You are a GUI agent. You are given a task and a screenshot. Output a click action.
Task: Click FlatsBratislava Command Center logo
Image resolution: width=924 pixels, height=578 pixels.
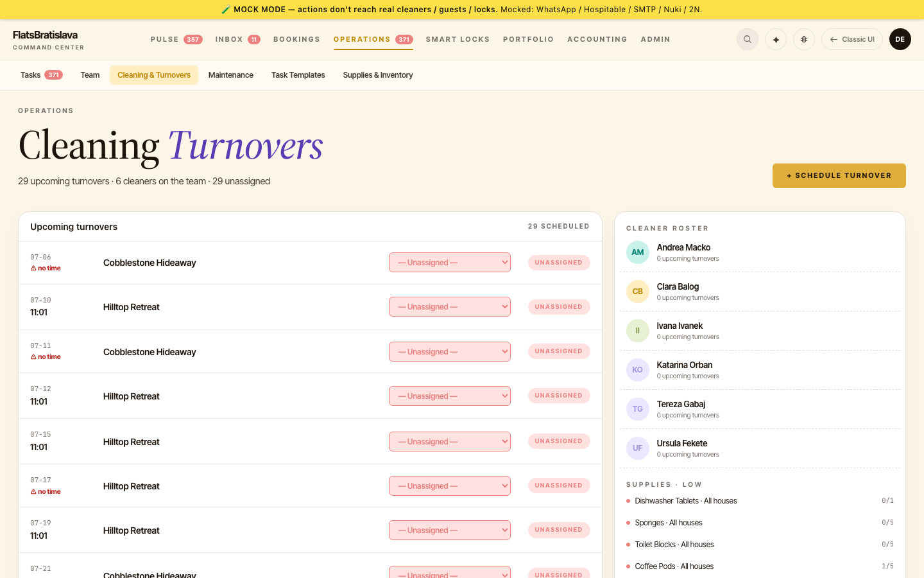pyautogui.click(x=49, y=40)
